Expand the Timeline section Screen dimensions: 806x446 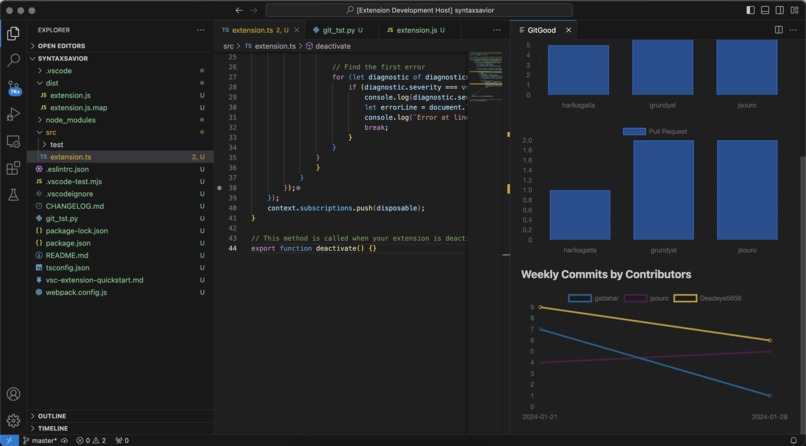120,429
